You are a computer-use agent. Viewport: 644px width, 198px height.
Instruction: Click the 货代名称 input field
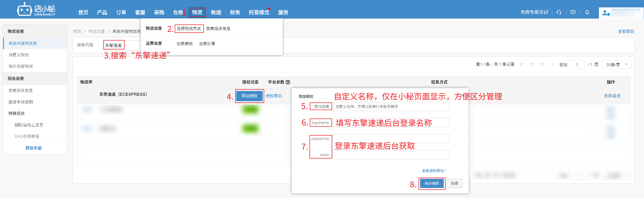coord(391,107)
